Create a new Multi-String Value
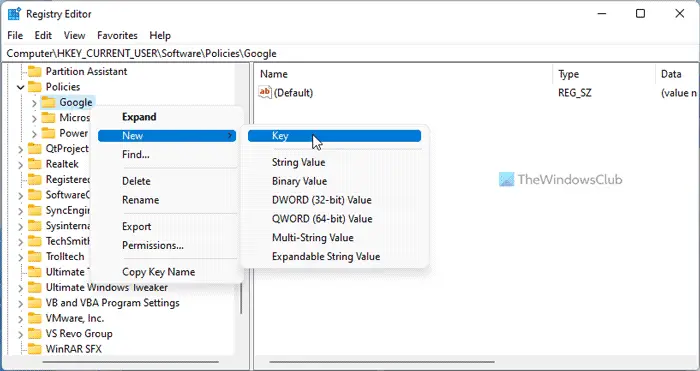Viewport: 700px width, 371px height. [x=334, y=238]
